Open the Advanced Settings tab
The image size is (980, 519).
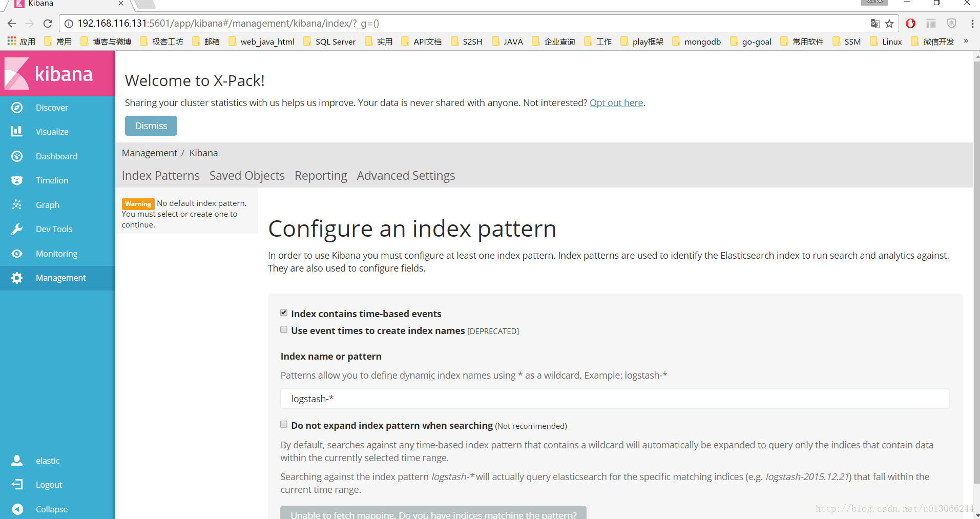coord(406,176)
